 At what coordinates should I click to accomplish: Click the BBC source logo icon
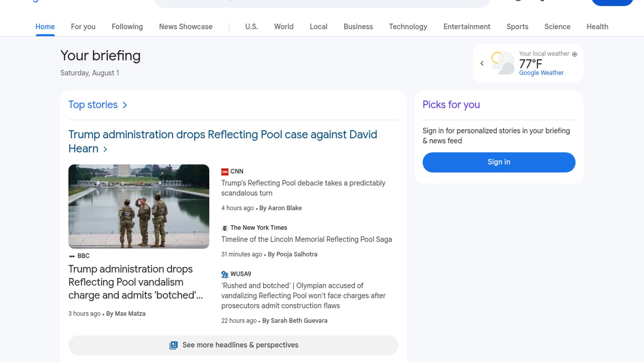[72, 256]
